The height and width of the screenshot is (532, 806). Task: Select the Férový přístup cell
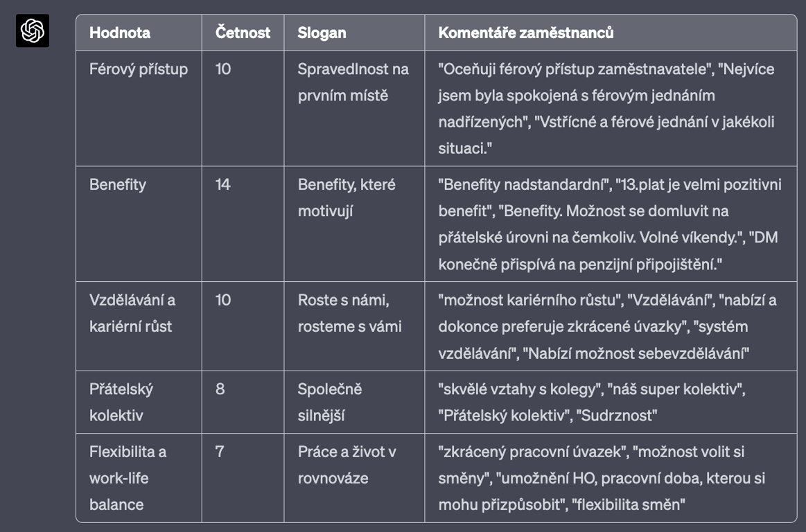[x=139, y=69]
